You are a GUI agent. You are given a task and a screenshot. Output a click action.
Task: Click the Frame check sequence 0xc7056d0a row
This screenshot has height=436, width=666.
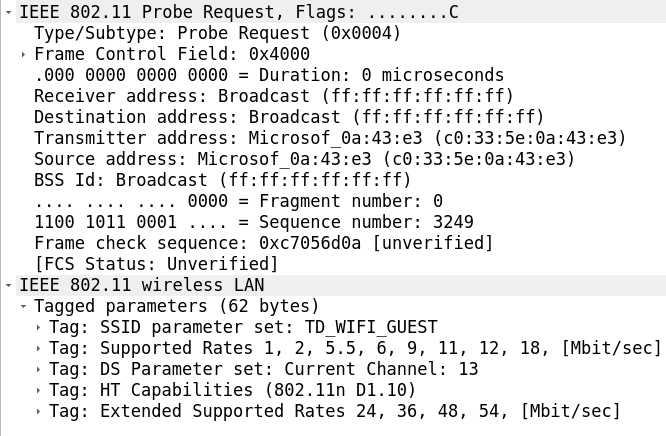[x=263, y=243]
